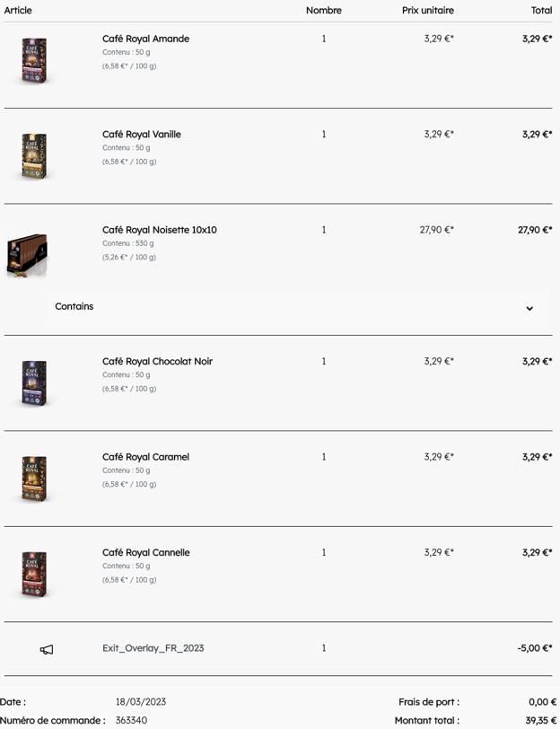This screenshot has width=560, height=729.
Task: Click Café Royal Amande product image
Action: (x=34, y=61)
